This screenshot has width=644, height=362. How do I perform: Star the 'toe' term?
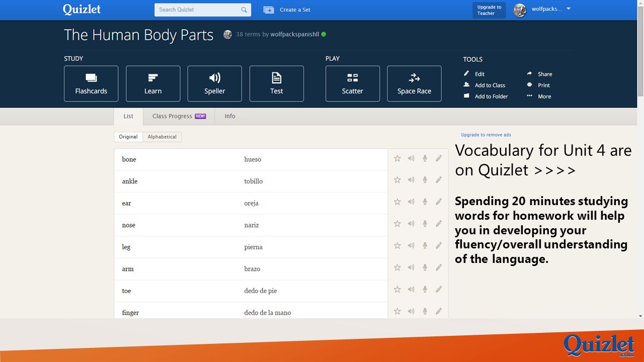point(397,290)
